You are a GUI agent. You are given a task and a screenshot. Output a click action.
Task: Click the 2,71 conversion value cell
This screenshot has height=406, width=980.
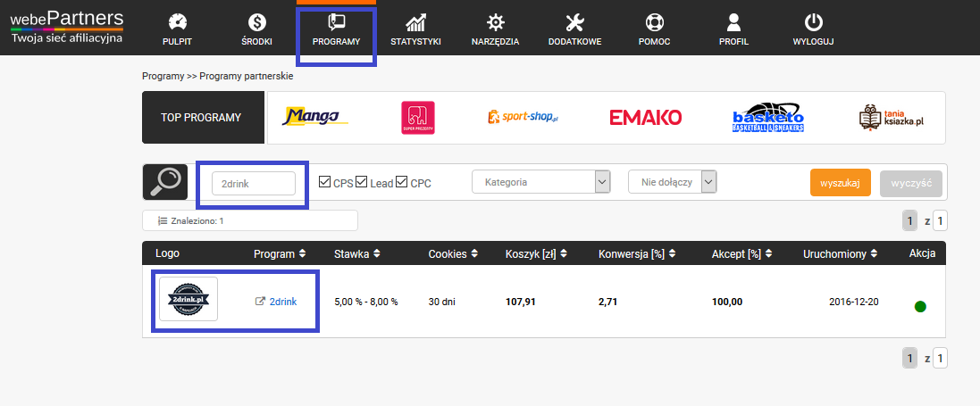point(607,302)
